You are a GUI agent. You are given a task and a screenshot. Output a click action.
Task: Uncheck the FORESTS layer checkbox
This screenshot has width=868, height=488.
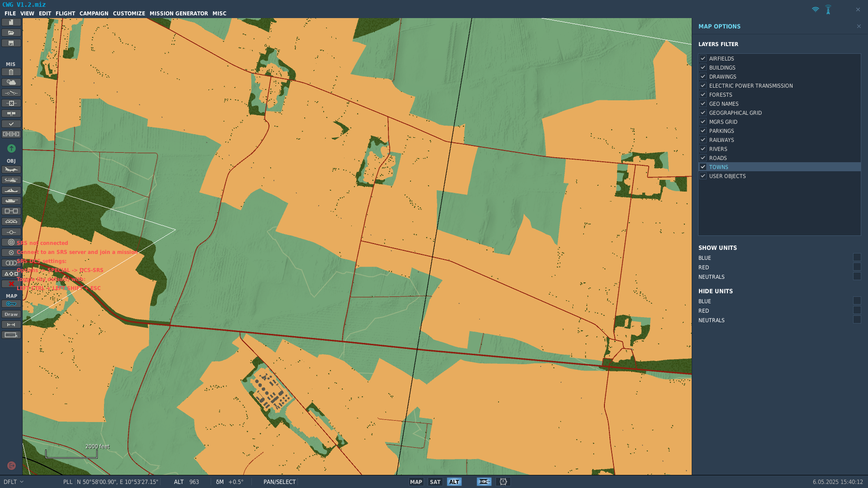703,94
